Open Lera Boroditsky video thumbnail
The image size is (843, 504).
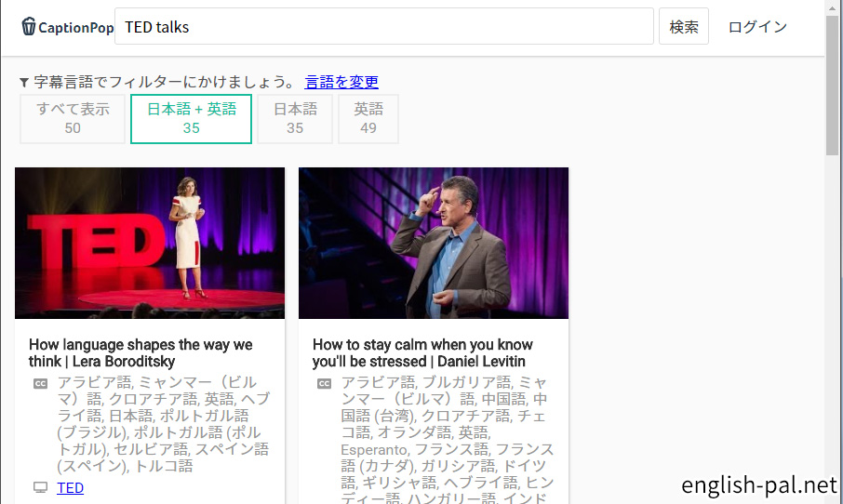tap(150, 243)
